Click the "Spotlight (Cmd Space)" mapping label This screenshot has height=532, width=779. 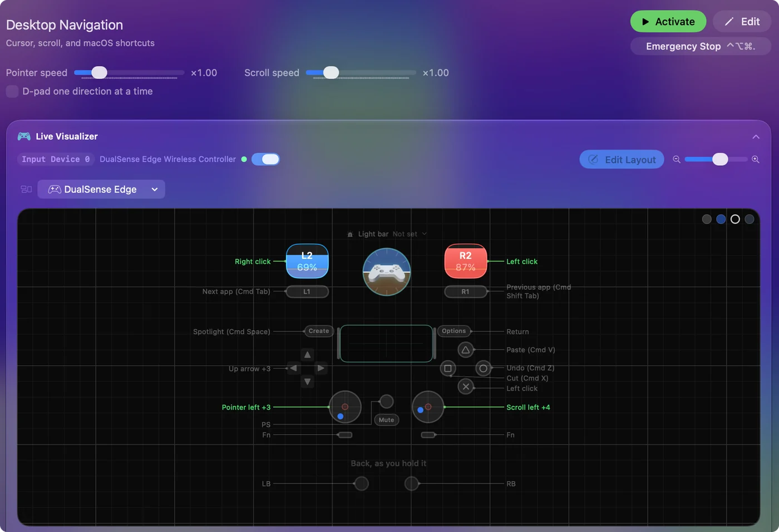point(231,332)
